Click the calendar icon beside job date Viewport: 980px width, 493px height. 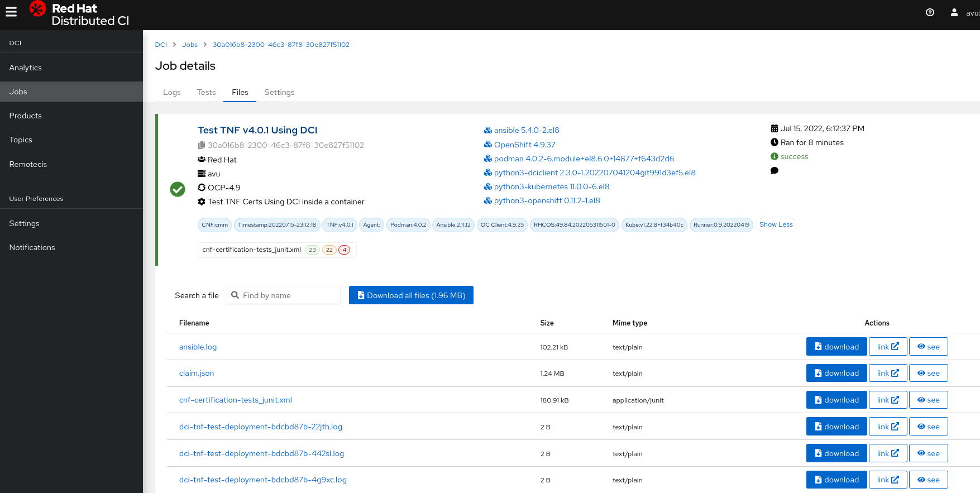click(x=775, y=128)
